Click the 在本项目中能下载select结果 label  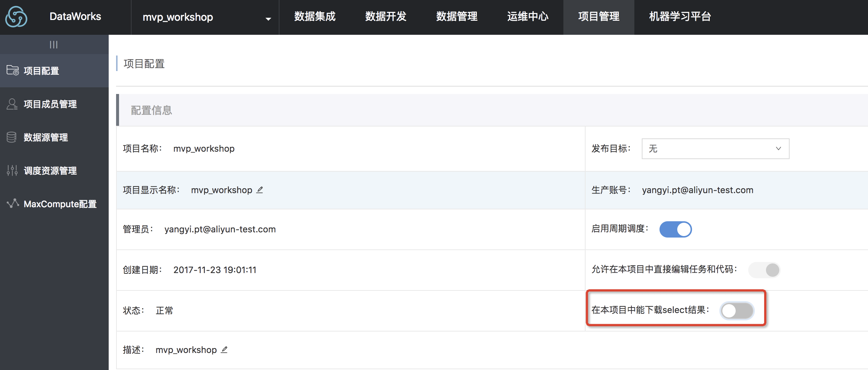point(650,310)
